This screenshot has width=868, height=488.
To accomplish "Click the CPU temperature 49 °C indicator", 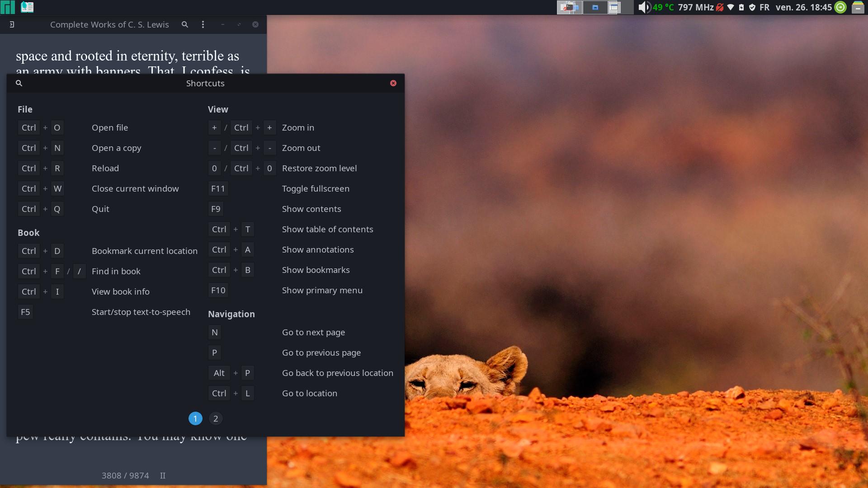I will click(x=663, y=7).
